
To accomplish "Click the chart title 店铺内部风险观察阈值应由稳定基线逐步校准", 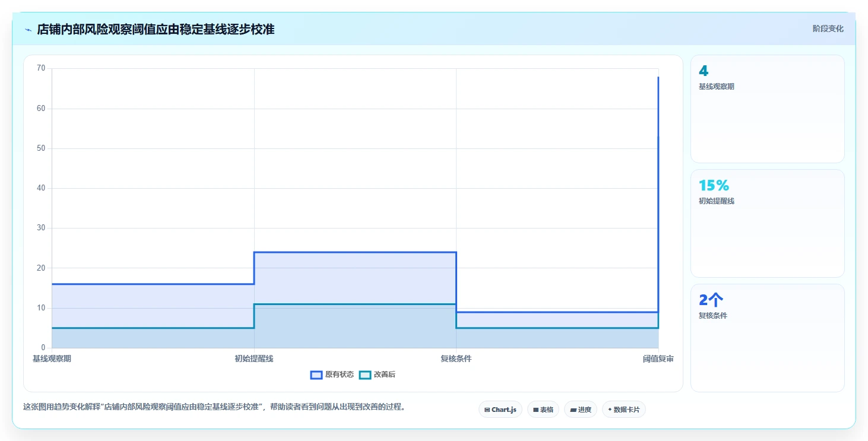I will point(156,29).
